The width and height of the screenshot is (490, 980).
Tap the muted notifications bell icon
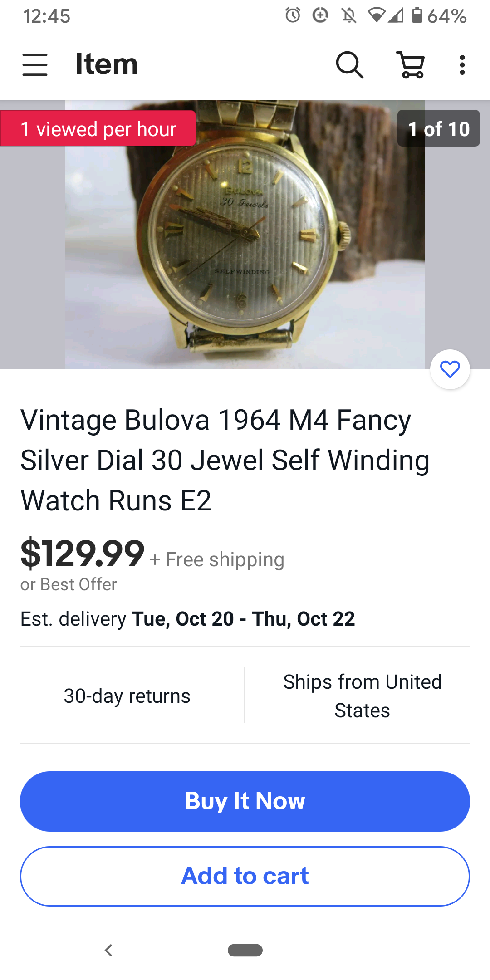point(348,15)
